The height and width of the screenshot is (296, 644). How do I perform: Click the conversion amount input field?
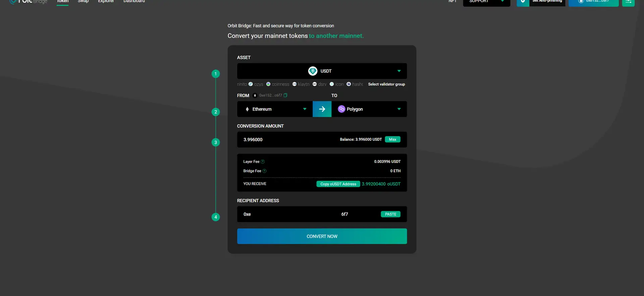288,140
